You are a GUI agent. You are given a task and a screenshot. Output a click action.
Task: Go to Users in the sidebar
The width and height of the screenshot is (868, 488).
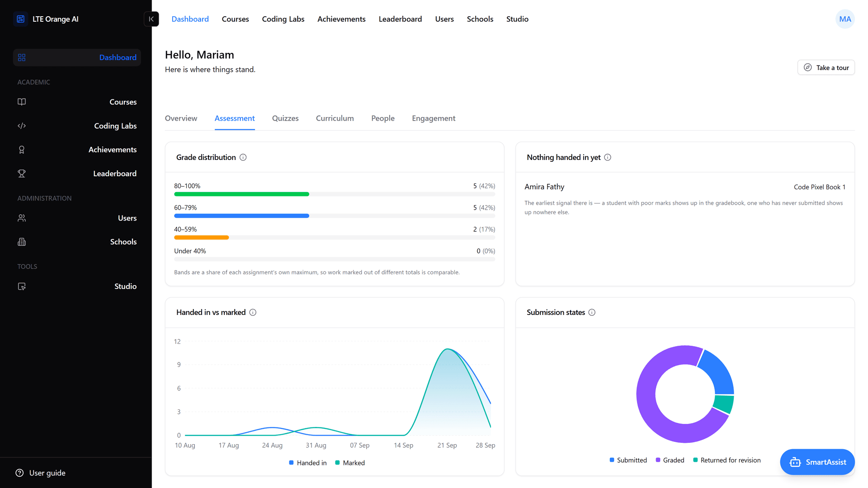click(x=77, y=218)
